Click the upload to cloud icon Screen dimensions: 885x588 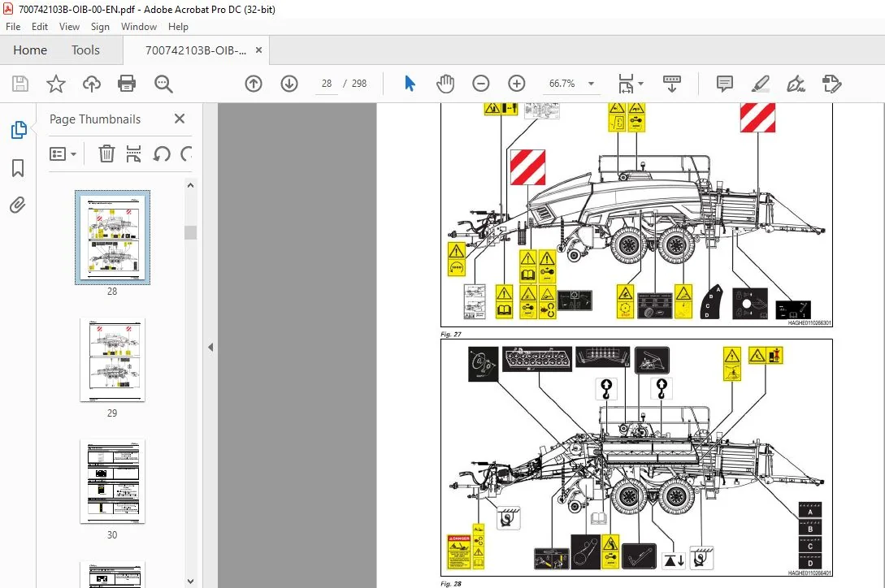[x=92, y=84]
